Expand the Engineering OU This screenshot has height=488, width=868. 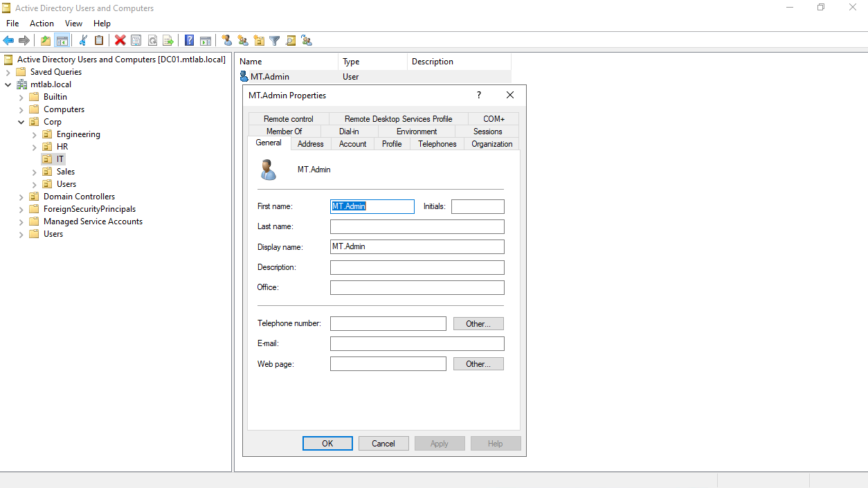(x=34, y=134)
